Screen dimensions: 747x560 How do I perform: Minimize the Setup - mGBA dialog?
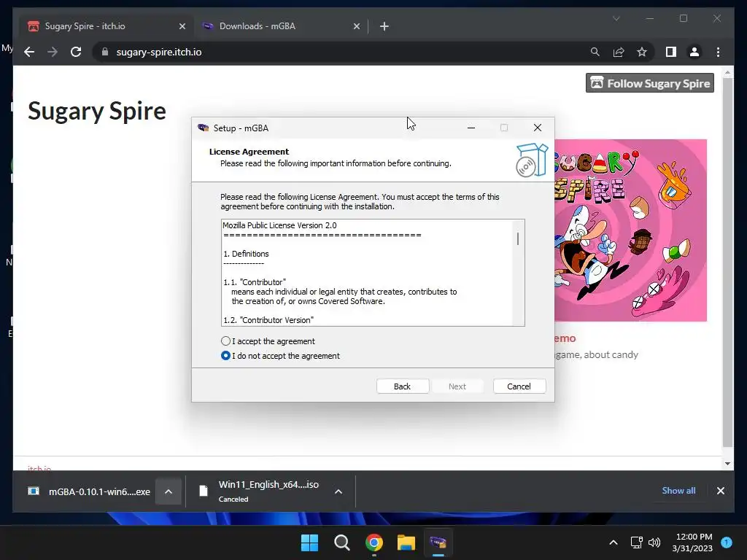[471, 128]
